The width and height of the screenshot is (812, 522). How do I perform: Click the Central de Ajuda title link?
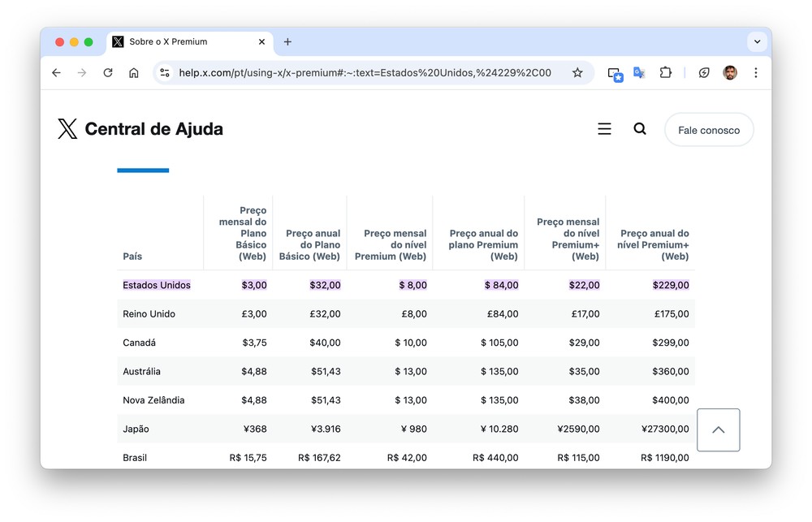(x=153, y=129)
